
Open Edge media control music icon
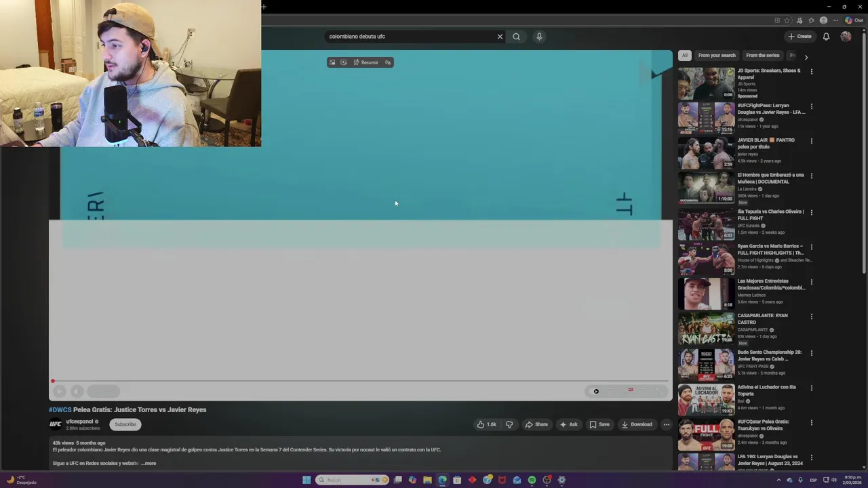coord(800,20)
